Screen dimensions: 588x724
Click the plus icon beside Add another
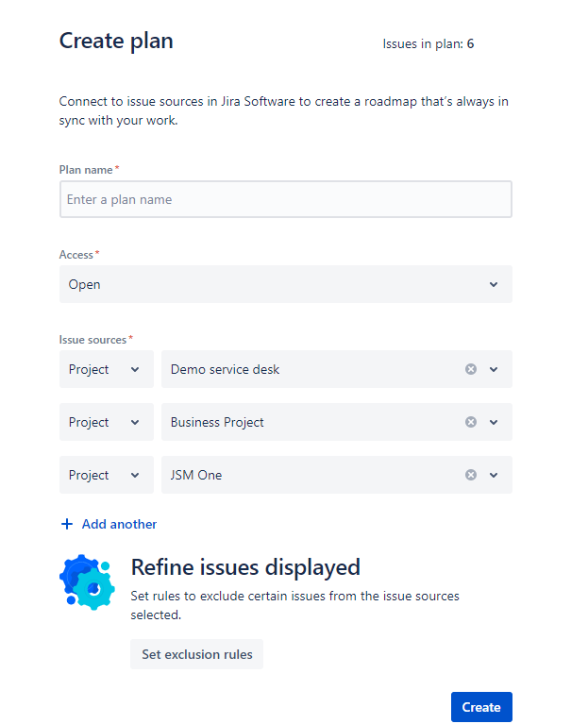click(x=67, y=524)
